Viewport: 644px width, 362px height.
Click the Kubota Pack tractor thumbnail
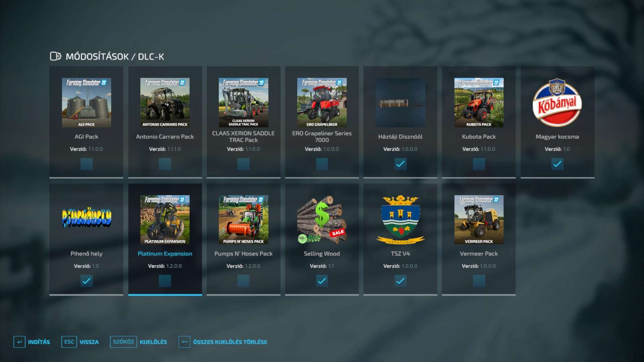(x=479, y=102)
